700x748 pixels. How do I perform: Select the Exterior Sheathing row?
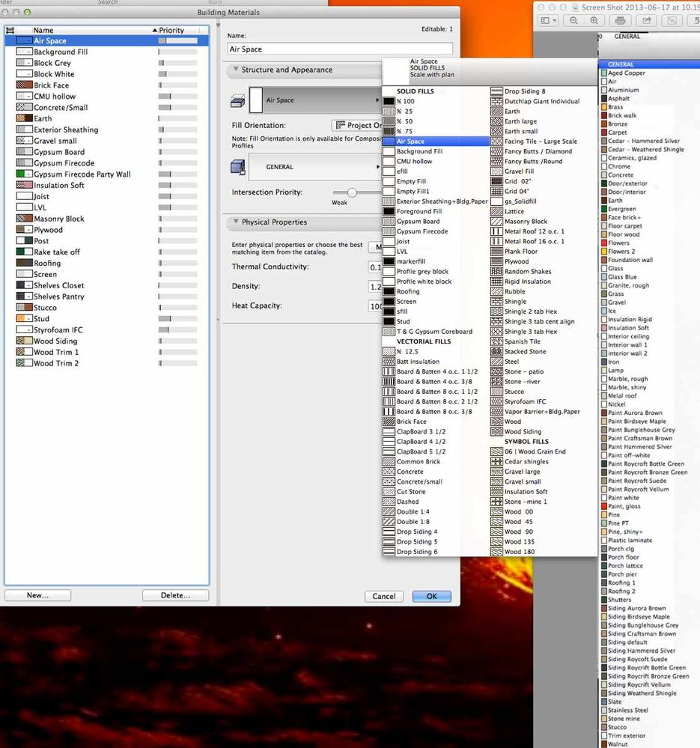click(107, 130)
